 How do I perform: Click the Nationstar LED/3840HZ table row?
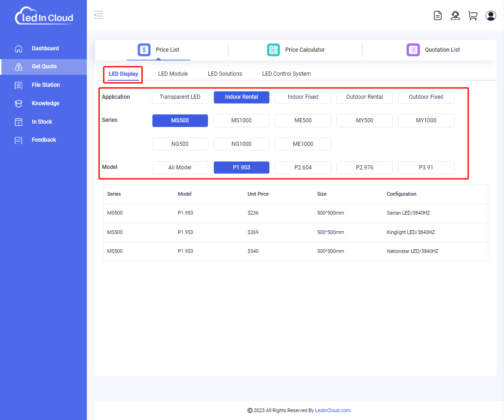pos(296,252)
